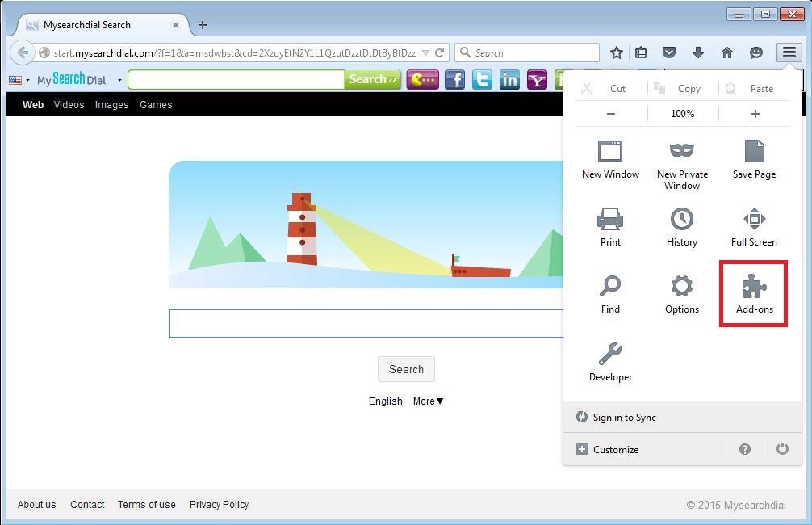Viewport: 812px width, 525px height.
Task: Open the Terms of use link
Action: click(147, 504)
